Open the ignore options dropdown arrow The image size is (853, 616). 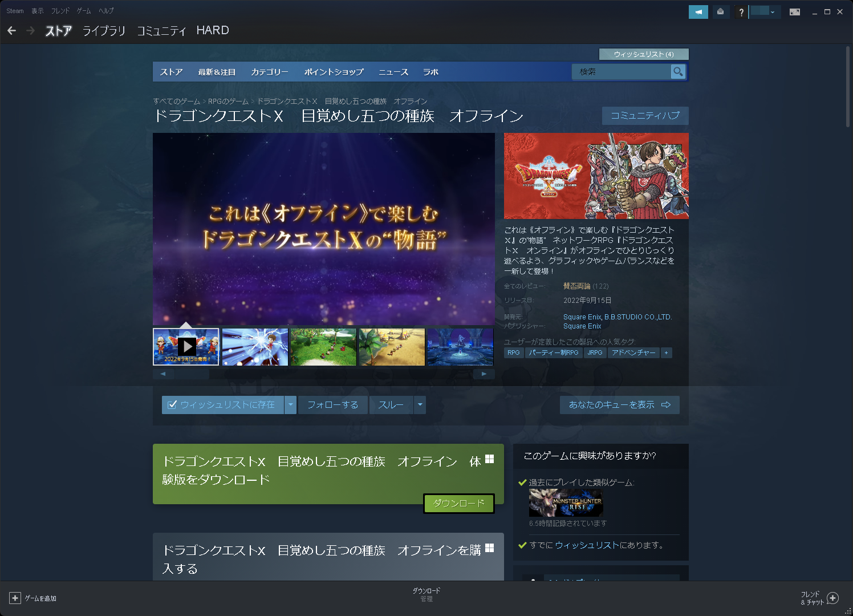point(420,404)
